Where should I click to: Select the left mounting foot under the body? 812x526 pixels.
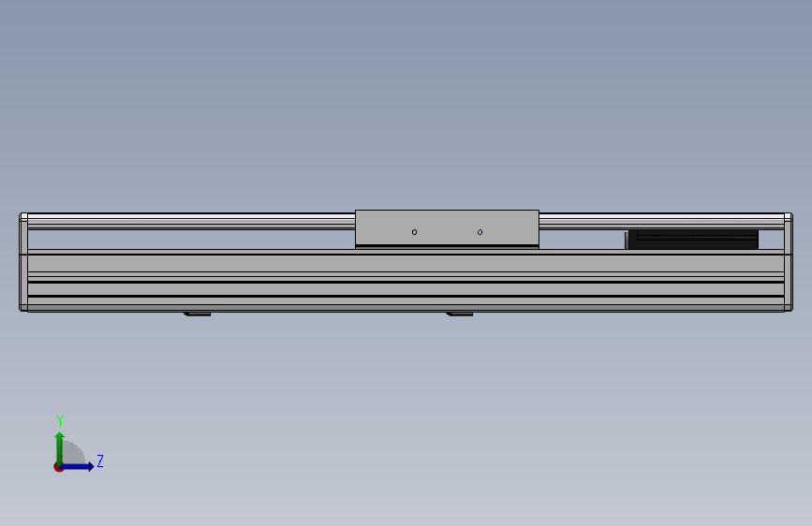(198, 314)
